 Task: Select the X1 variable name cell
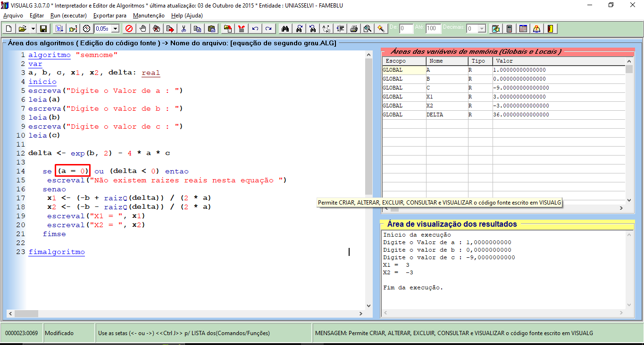coord(447,97)
